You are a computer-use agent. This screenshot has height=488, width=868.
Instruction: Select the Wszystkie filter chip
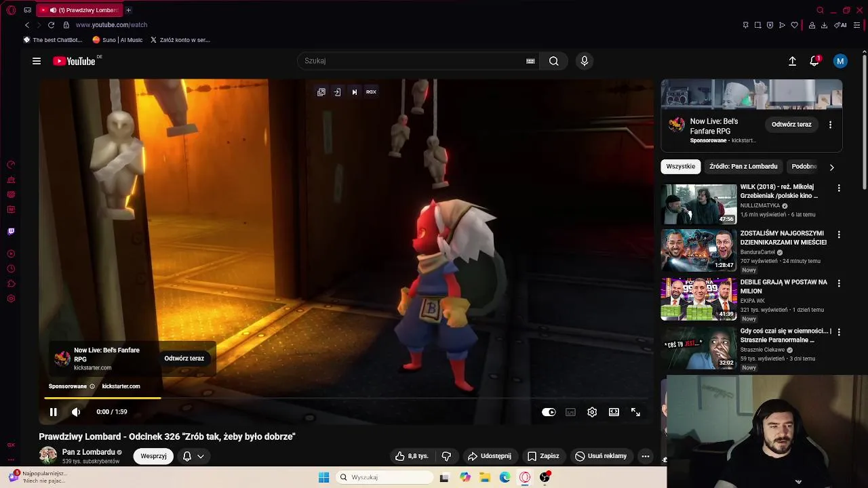pos(680,166)
